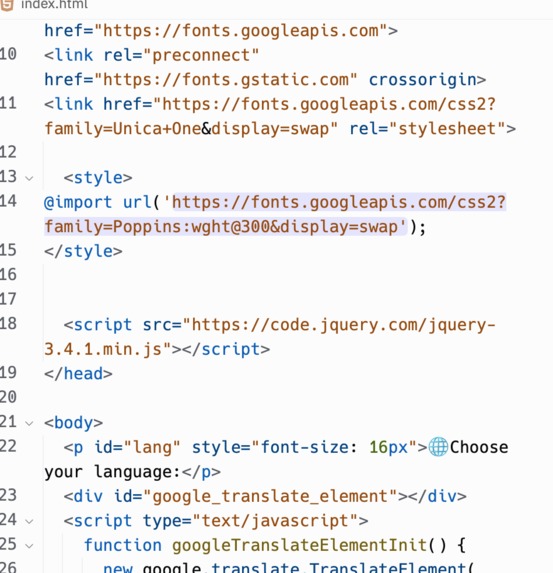Click "your language:" paragraph text
553x573 pixels.
[x=112, y=472]
